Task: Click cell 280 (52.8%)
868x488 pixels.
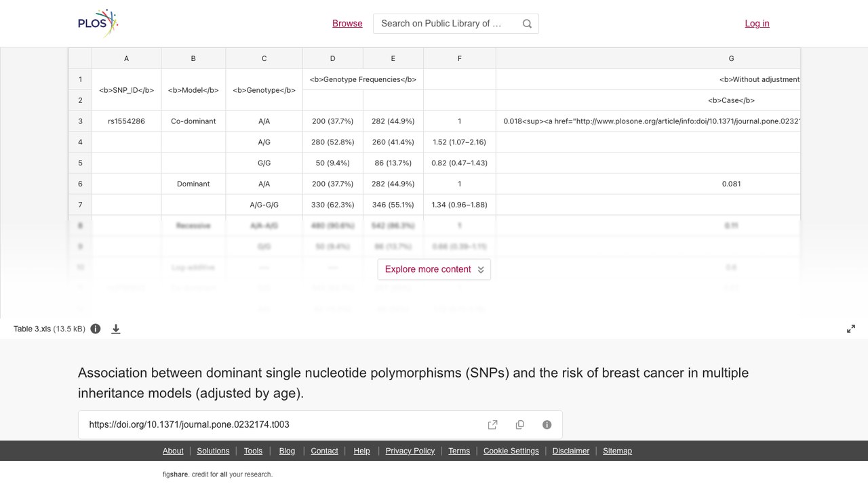Action: [x=333, y=142]
